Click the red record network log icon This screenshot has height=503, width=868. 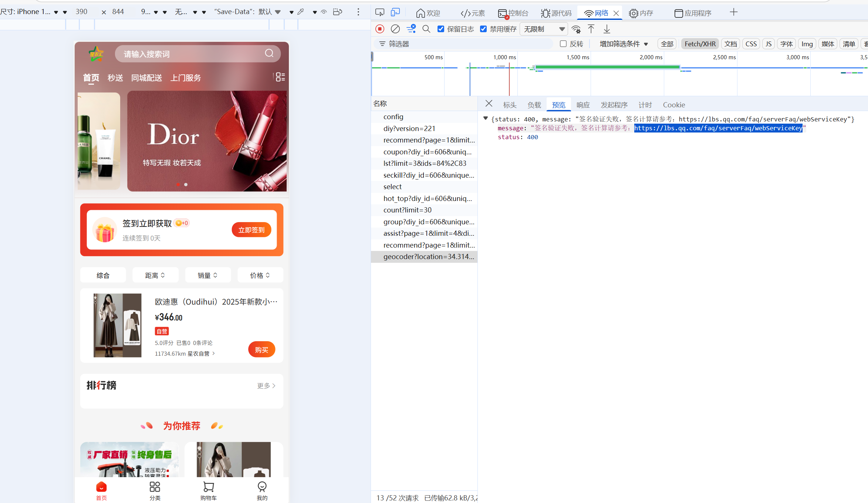[380, 29]
